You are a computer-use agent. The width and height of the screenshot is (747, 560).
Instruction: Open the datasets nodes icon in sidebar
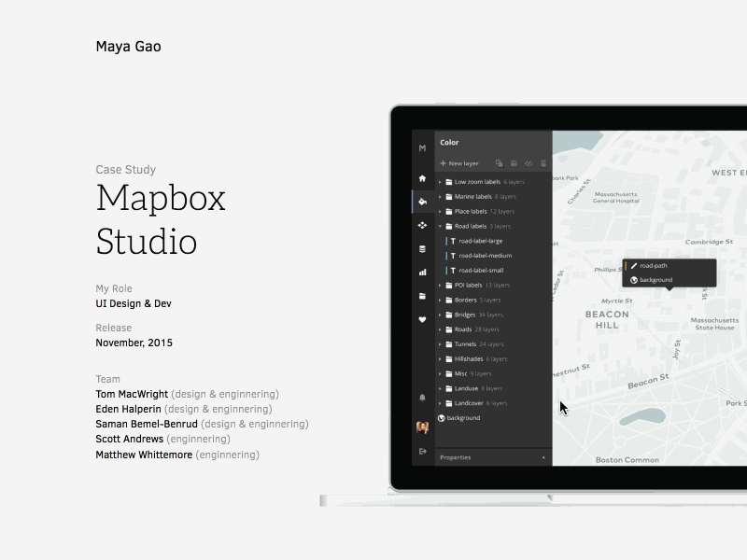tap(421, 226)
